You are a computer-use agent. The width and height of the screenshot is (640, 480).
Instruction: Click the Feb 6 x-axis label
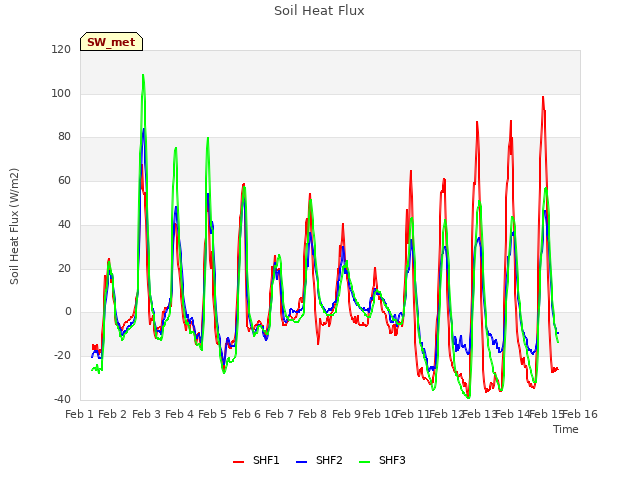(246, 414)
